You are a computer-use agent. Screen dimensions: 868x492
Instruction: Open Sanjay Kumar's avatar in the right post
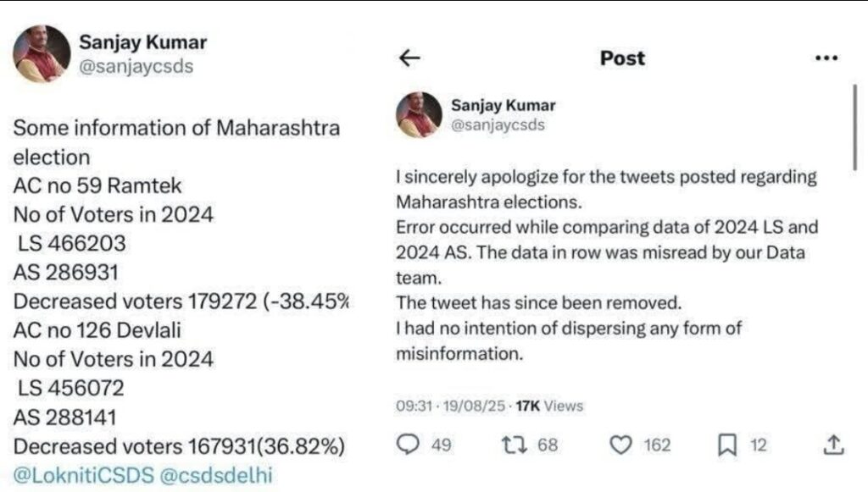pos(419,114)
